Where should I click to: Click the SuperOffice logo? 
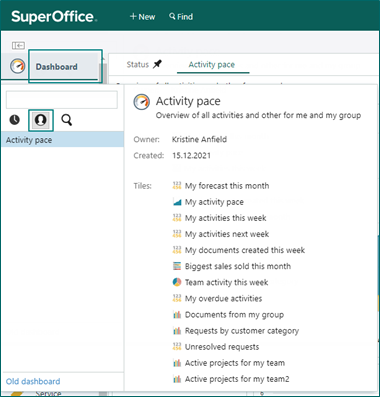pos(54,17)
